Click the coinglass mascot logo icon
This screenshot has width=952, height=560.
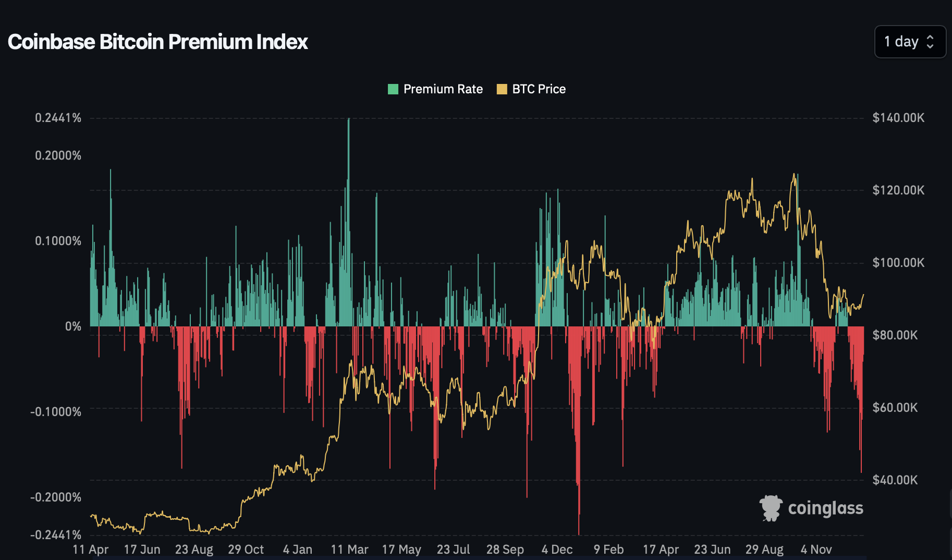pos(771,508)
